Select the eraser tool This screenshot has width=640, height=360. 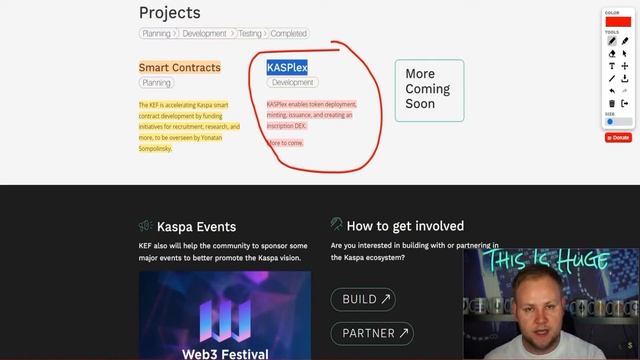coord(611,53)
